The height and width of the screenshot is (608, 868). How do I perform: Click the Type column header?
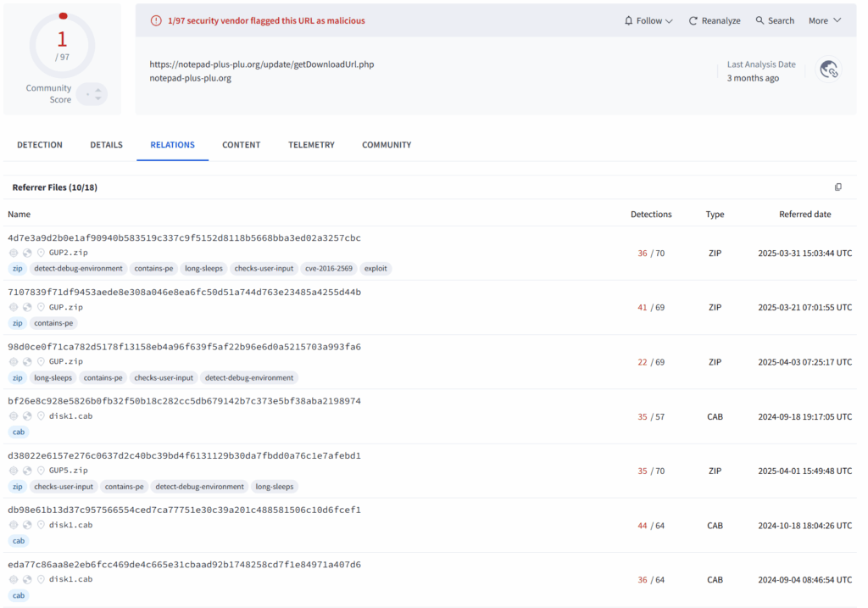pyautogui.click(x=715, y=215)
